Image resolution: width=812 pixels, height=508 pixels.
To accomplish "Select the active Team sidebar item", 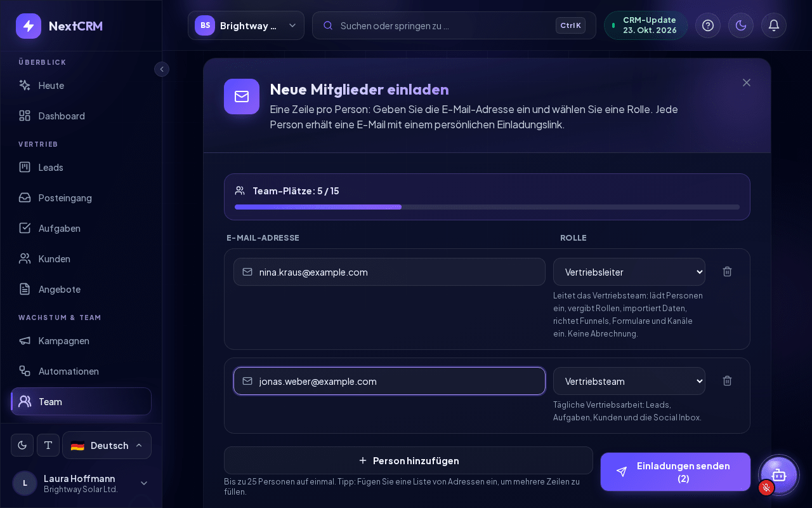I will [81, 401].
